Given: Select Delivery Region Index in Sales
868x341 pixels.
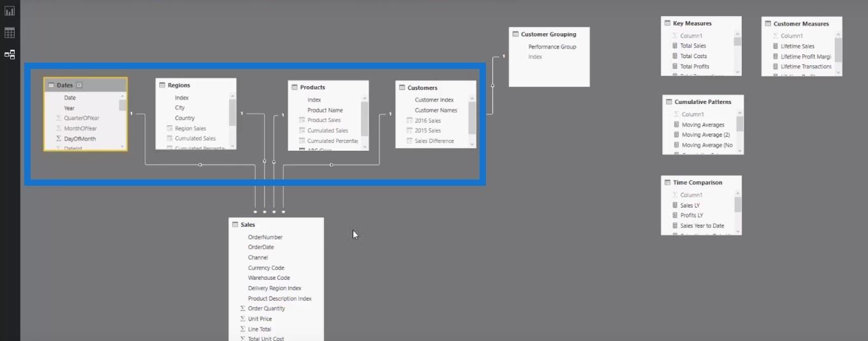Looking at the screenshot, I should (x=275, y=288).
